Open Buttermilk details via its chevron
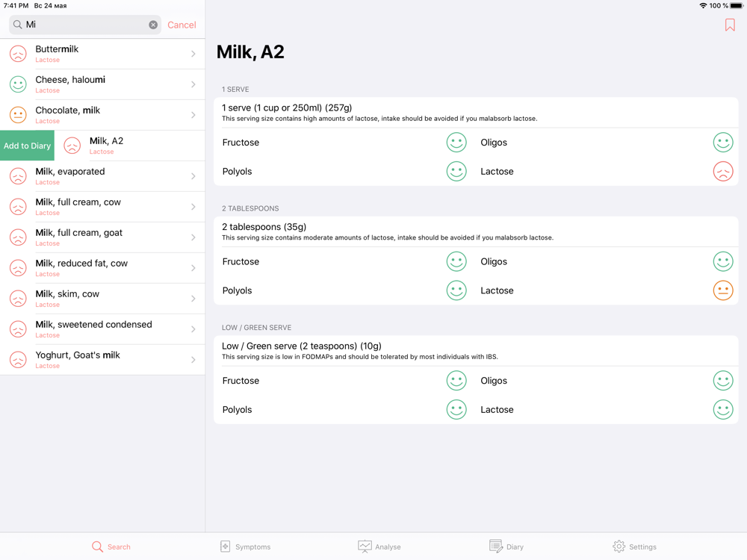The height and width of the screenshot is (560, 747). click(x=193, y=54)
